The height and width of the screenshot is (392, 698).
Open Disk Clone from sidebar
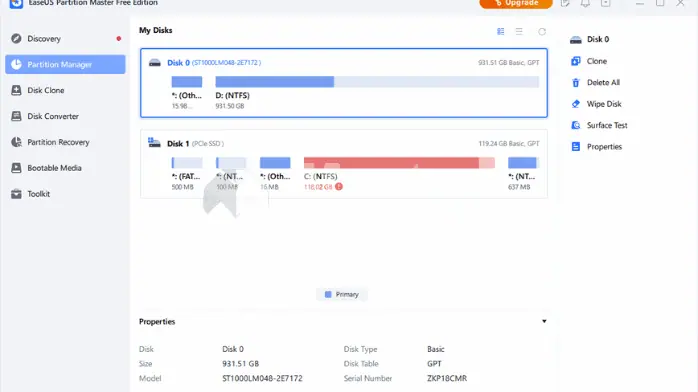point(65,90)
